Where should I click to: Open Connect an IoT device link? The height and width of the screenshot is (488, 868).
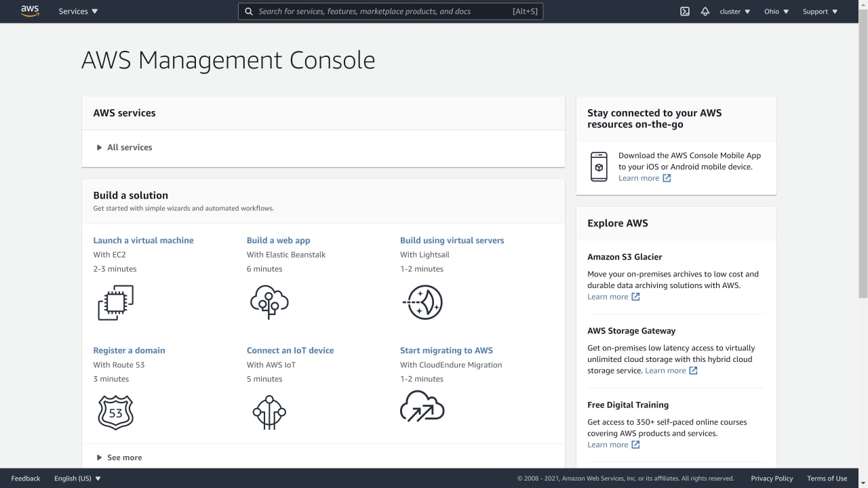(x=290, y=350)
